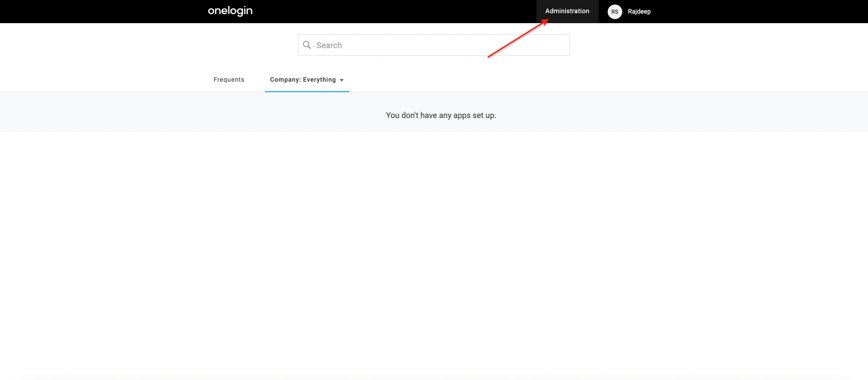Expand the Company: Everything dropdown arrow
Screen dimensions: 868x380
click(341, 80)
